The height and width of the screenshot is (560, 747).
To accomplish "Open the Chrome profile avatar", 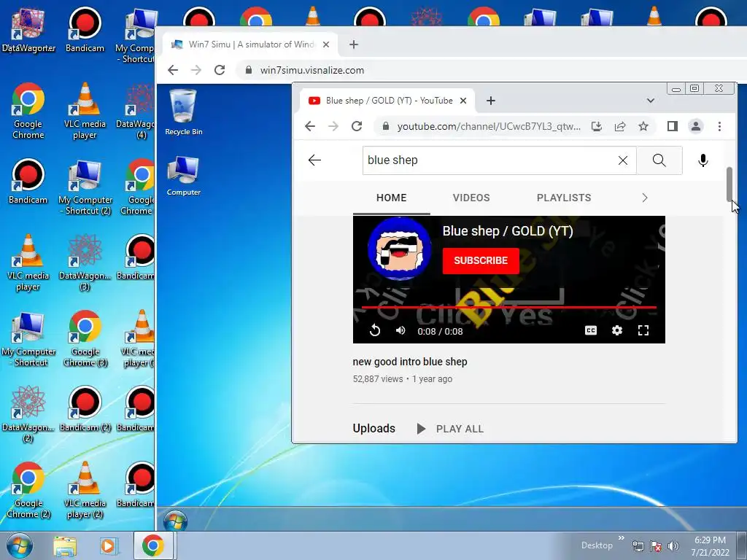I will point(695,126).
